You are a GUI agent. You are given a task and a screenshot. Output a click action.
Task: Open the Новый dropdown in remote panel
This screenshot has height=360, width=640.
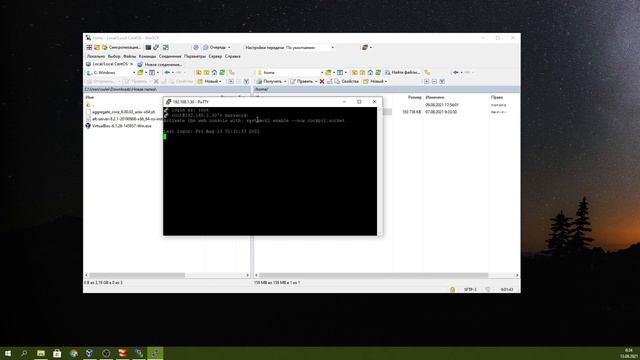click(375, 81)
